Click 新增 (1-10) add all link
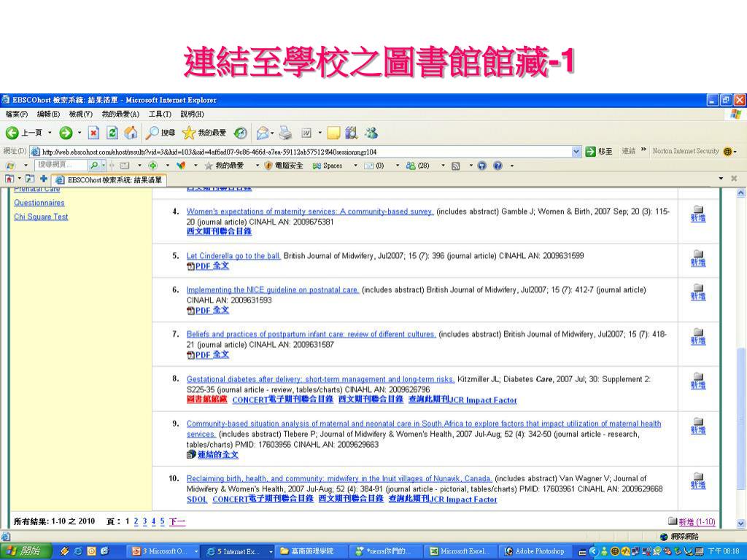 point(697,522)
